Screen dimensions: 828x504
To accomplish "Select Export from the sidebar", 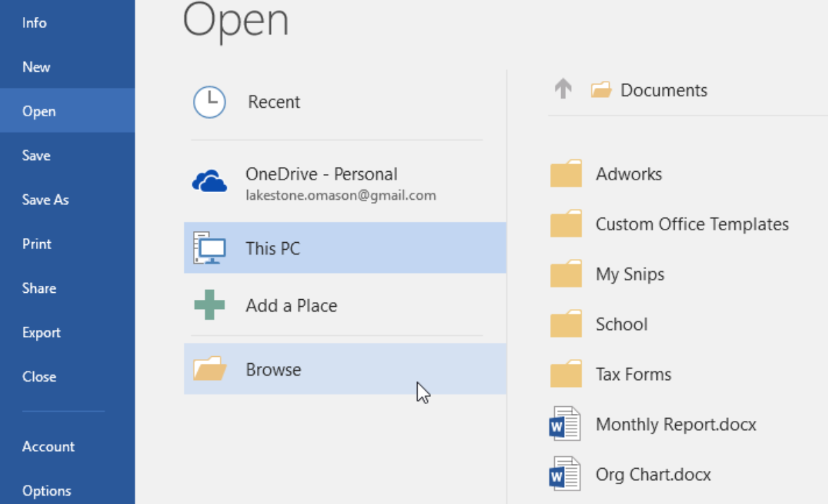I will point(42,333).
